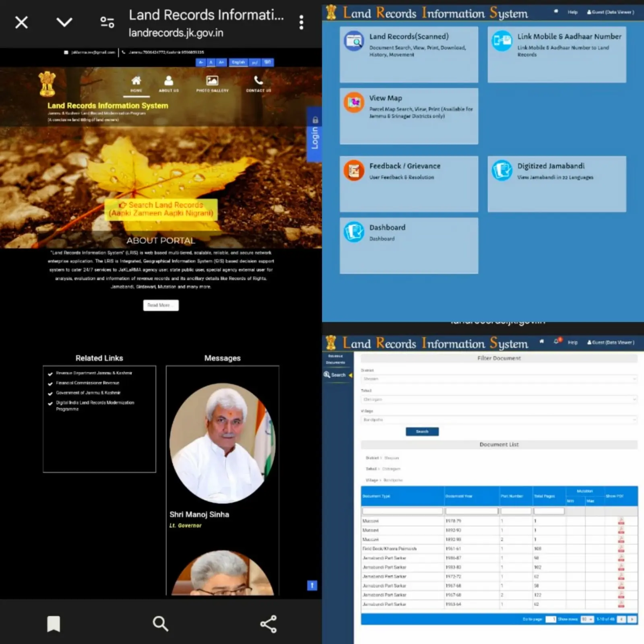
Task: Click the blue Search button under Village
Action: click(422, 431)
